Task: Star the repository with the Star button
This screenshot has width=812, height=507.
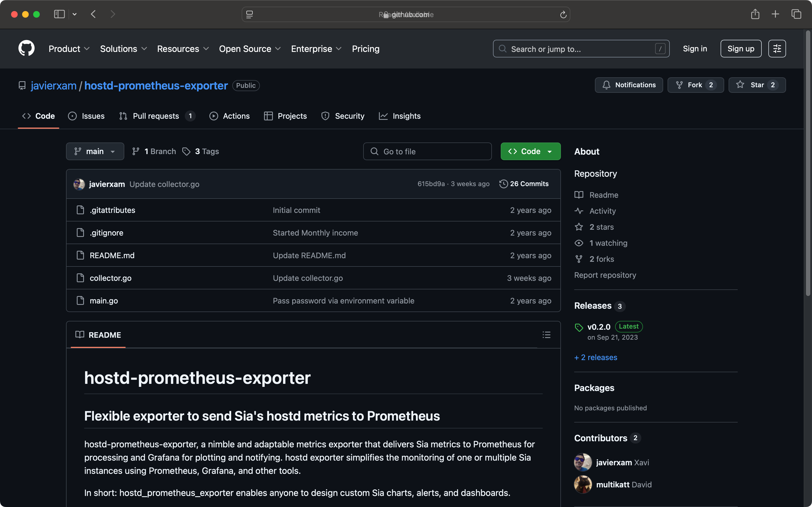Action: click(x=757, y=85)
